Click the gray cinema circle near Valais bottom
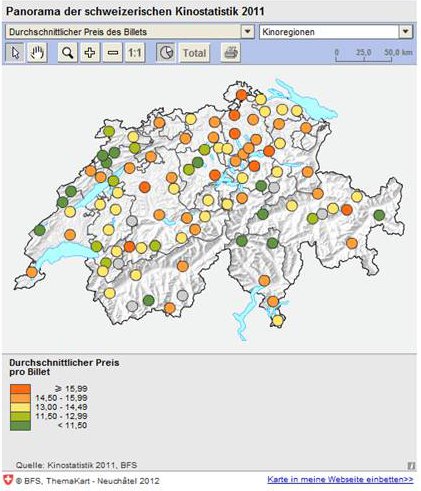421x491 pixels. [x=132, y=306]
